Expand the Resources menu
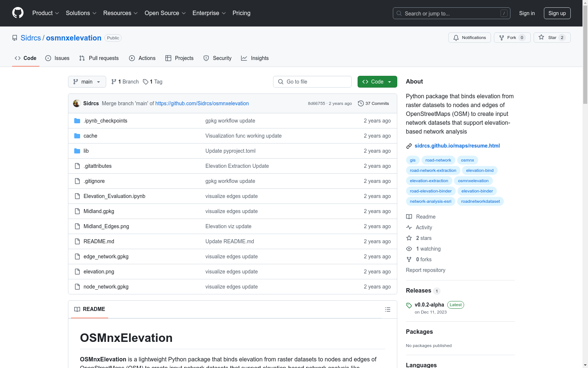 pyautogui.click(x=121, y=13)
